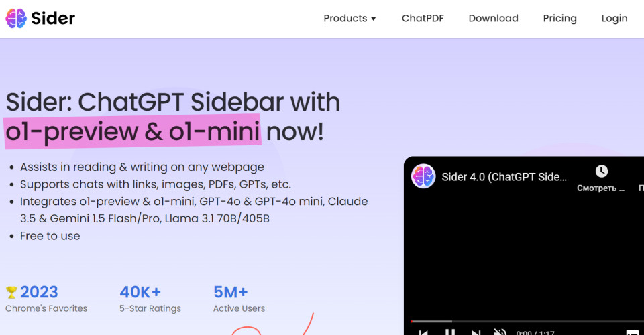This screenshot has width=644, height=335.
Task: Skip to the next video
Action: pyautogui.click(x=476, y=332)
